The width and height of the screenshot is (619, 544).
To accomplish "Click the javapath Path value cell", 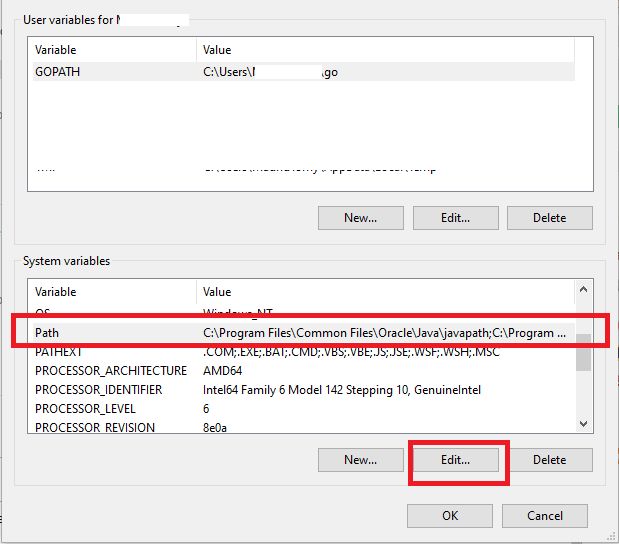I will click(x=385, y=333).
